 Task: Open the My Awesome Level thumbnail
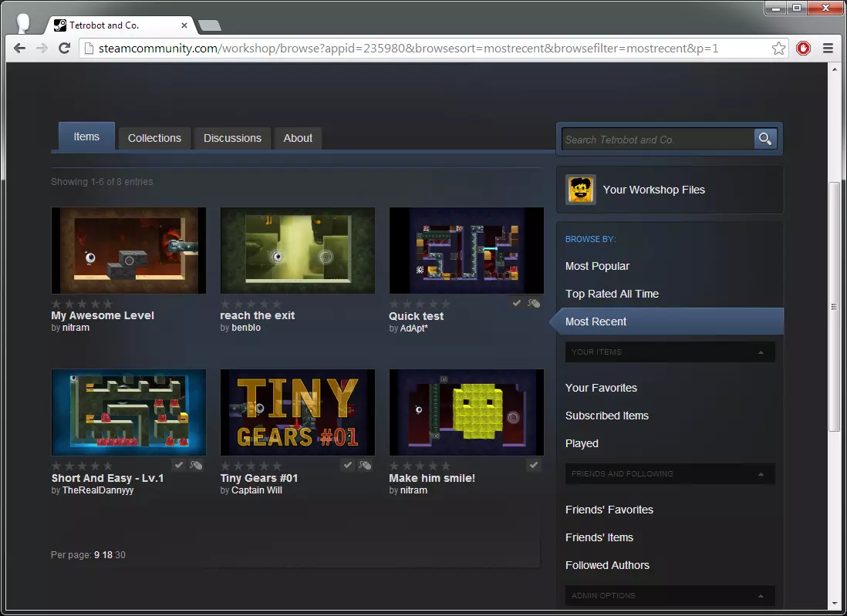click(129, 251)
